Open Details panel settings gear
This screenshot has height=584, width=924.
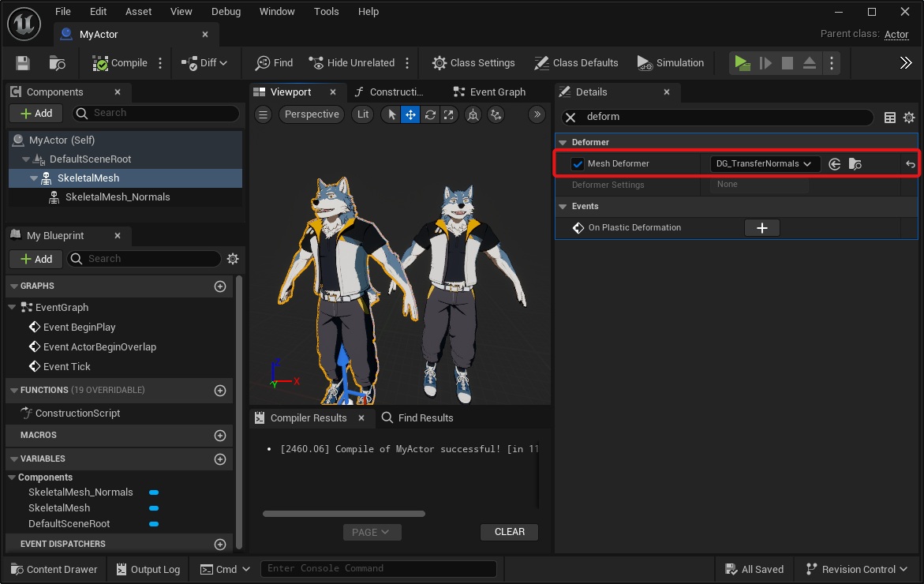(x=909, y=118)
